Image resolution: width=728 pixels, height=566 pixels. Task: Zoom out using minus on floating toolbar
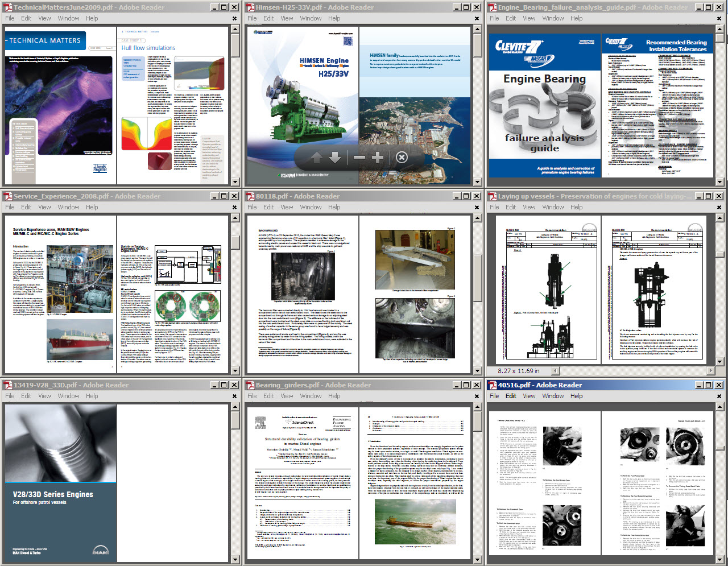[359, 158]
